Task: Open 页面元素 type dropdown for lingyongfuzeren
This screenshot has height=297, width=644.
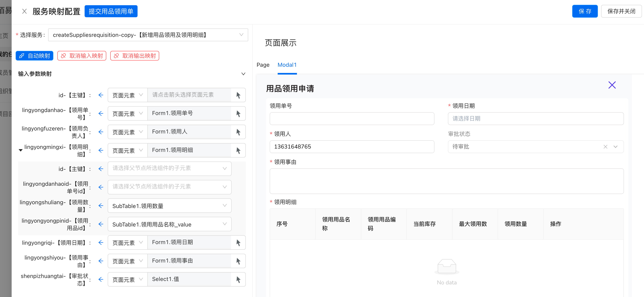Action: pos(128,132)
